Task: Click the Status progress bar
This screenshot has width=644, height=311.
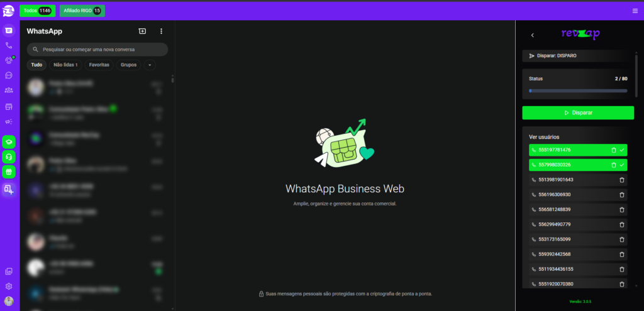Action: pyautogui.click(x=578, y=90)
